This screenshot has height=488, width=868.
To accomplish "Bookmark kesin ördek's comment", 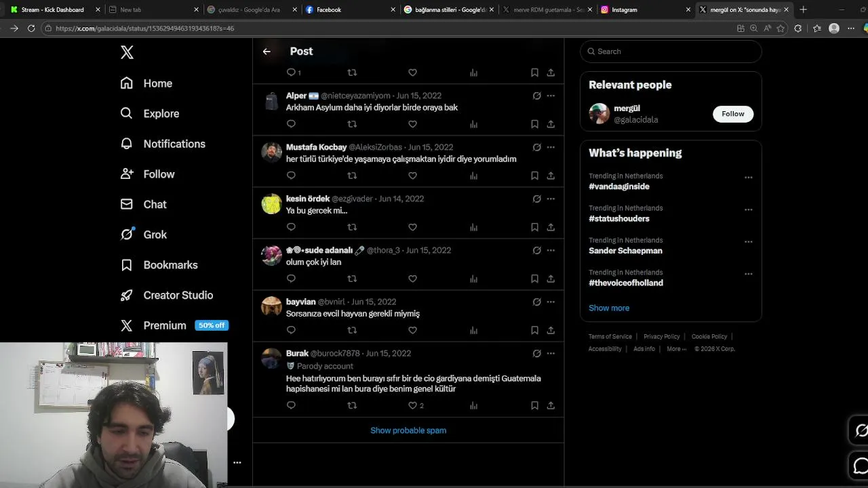I will pos(534,227).
